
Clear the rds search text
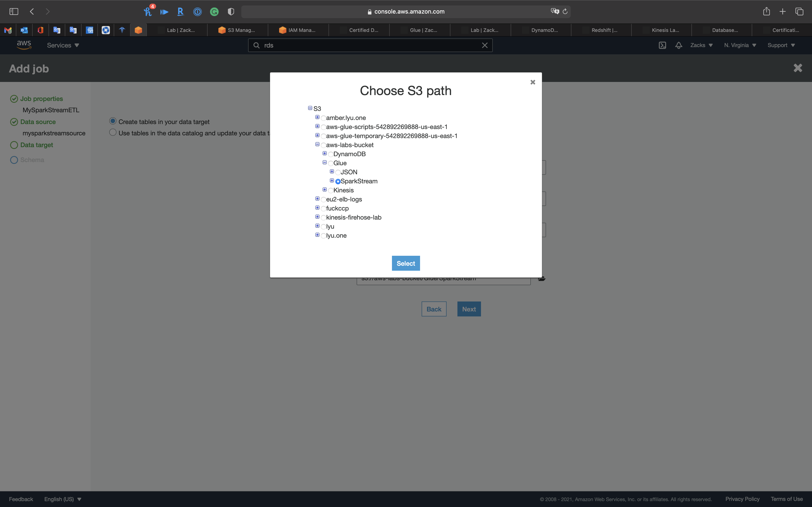(485, 45)
